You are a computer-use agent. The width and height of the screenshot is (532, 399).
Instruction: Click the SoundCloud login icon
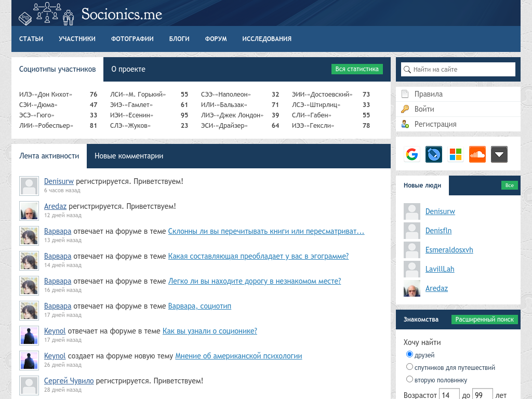477,154
